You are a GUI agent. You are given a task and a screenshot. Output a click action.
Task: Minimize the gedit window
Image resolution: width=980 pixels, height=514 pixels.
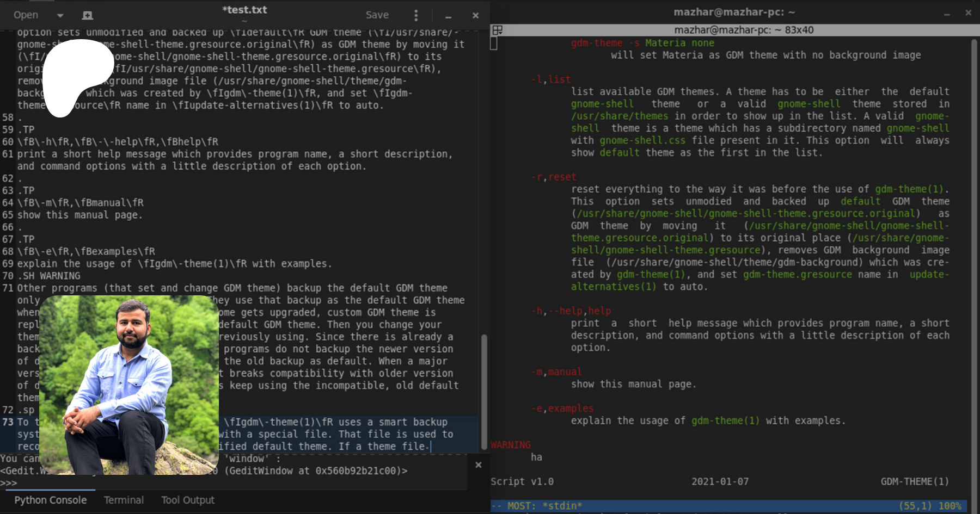click(448, 16)
